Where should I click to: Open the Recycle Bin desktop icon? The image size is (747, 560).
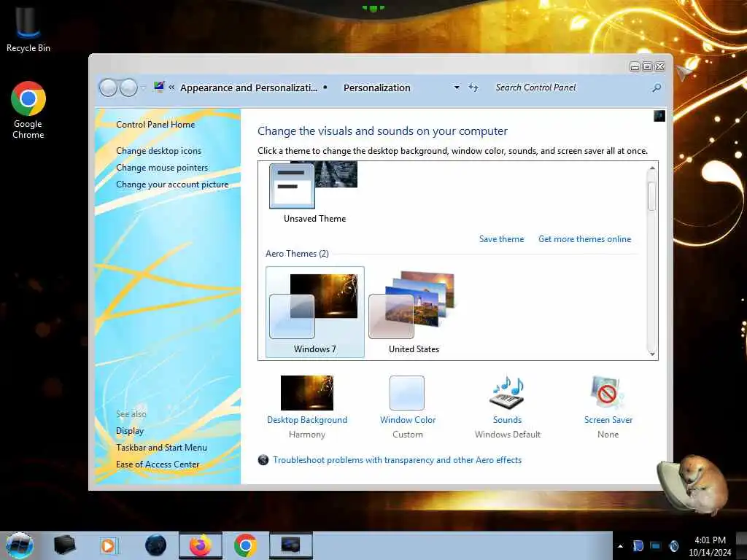pyautogui.click(x=28, y=28)
